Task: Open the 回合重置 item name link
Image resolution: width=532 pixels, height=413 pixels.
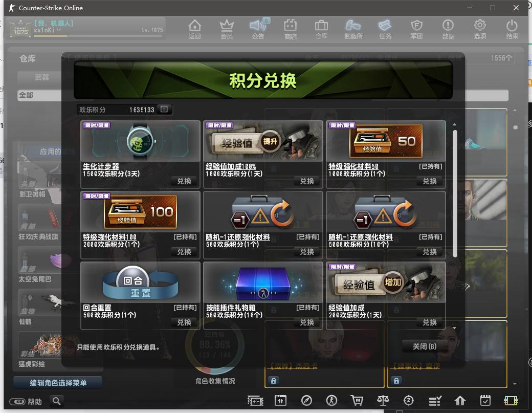Action: coord(97,308)
